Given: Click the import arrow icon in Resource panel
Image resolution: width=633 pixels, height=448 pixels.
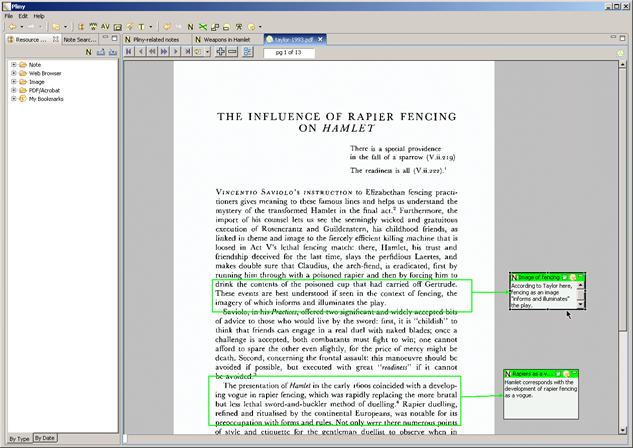Looking at the screenshot, I should coord(113,52).
